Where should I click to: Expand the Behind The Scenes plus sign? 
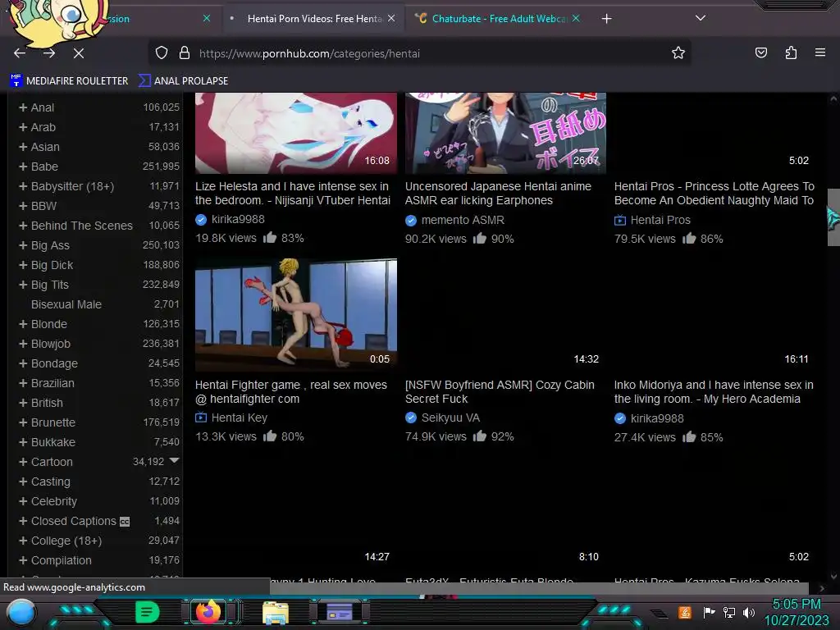coord(23,226)
